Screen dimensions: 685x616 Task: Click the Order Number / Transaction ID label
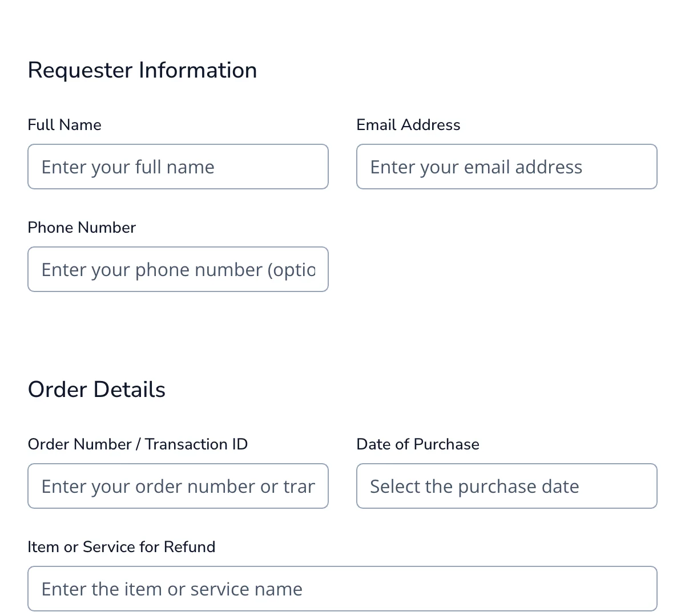click(x=138, y=444)
